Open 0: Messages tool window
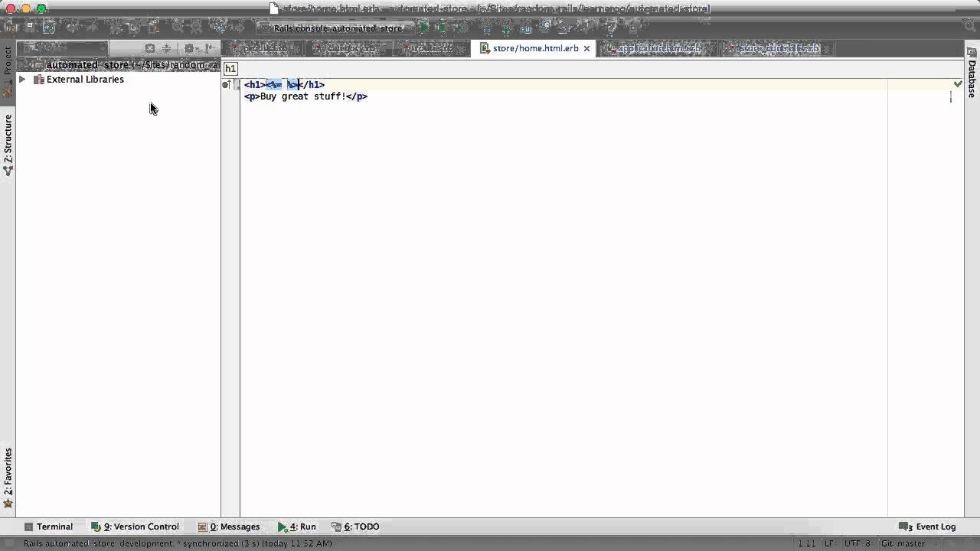Viewport: 980px width, 551px height. pyautogui.click(x=229, y=527)
